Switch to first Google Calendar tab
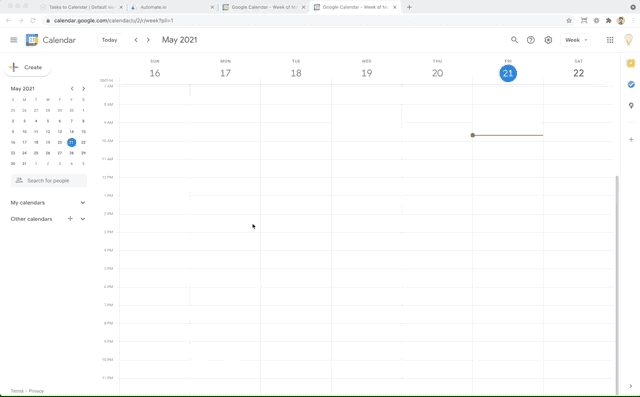The height and width of the screenshot is (397, 640). point(264,7)
